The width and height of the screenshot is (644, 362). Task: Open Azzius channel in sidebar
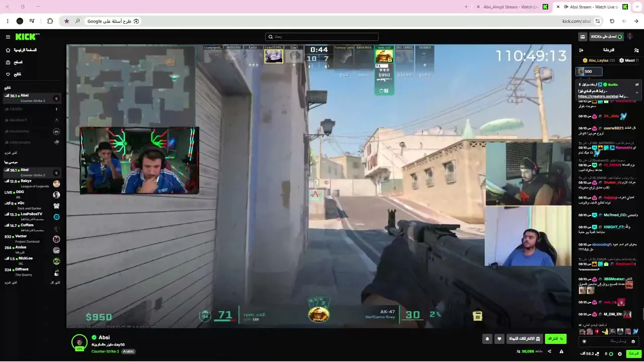click(32, 250)
